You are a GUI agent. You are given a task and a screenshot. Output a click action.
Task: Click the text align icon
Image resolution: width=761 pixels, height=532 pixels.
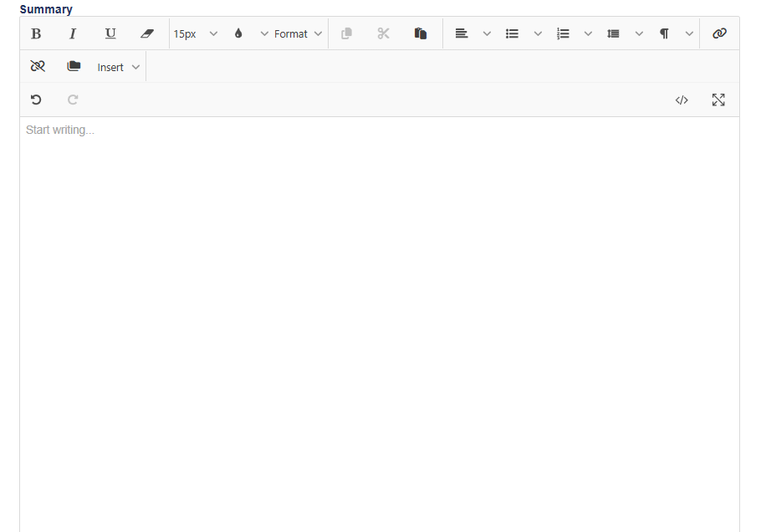[462, 33]
